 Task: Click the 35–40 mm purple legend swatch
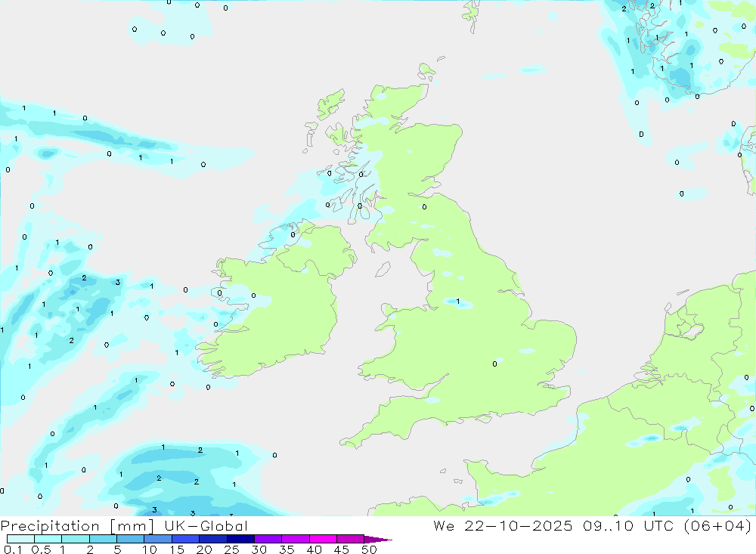click(x=296, y=539)
